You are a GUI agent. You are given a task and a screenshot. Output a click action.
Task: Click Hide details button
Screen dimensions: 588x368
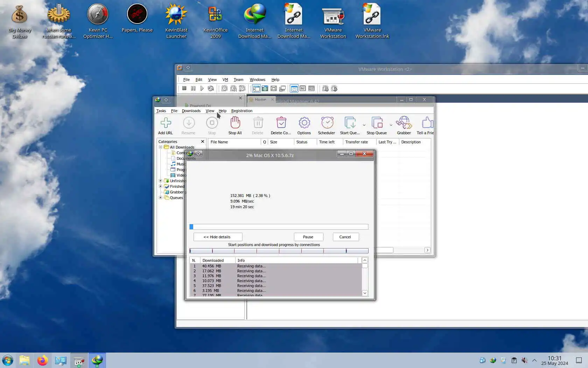click(217, 237)
